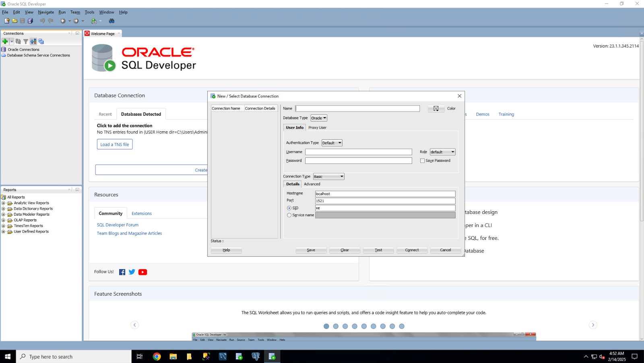Click the Refresh icon in Connections panel
Image resolution: width=644 pixels, height=363 pixels.
(x=18, y=41)
